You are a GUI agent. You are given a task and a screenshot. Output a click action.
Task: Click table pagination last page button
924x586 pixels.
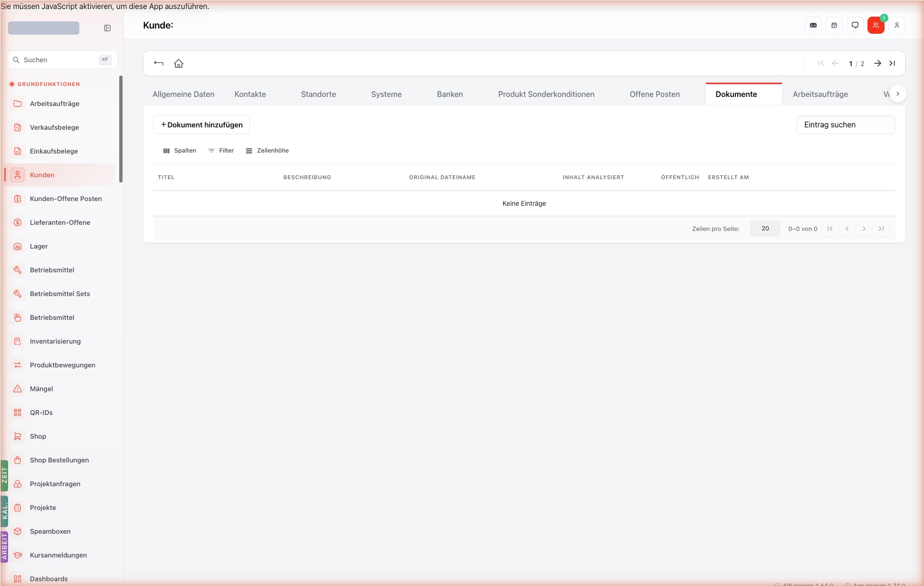point(881,229)
